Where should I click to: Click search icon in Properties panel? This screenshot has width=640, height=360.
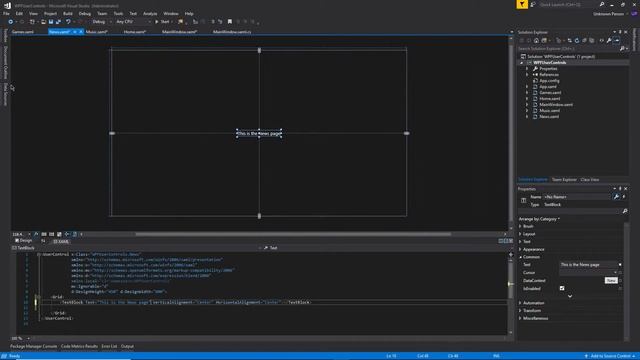(x=624, y=211)
